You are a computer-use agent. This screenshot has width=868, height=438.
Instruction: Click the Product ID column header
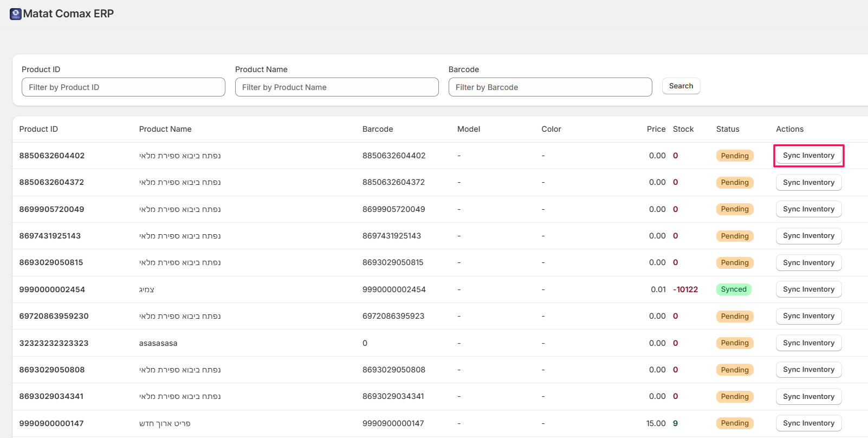[x=38, y=129]
